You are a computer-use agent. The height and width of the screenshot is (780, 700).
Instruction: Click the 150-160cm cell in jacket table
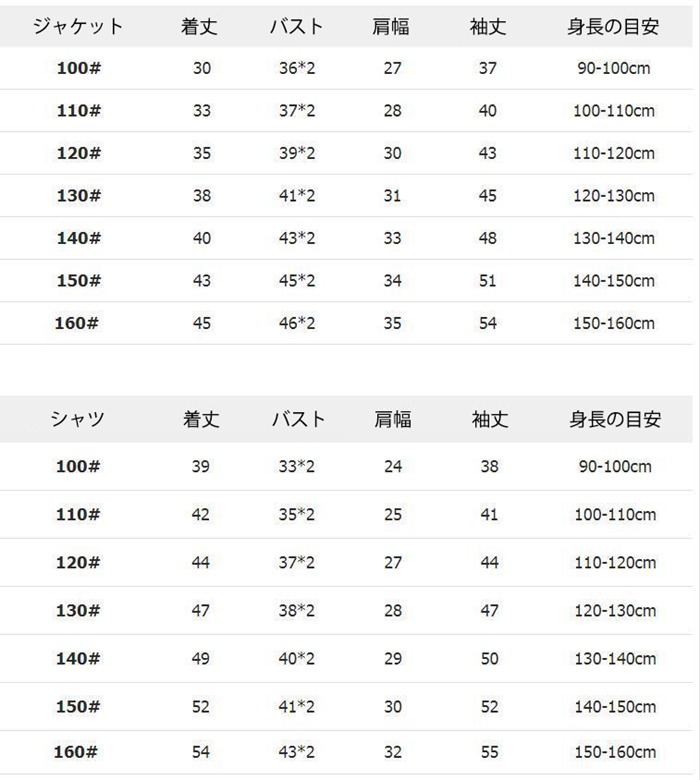coord(613,323)
